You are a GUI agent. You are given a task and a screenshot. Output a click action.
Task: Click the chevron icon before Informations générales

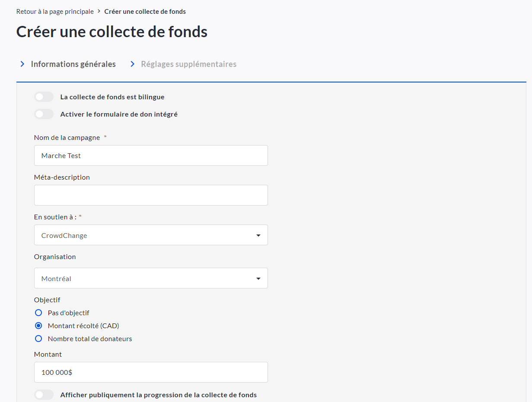coord(22,64)
